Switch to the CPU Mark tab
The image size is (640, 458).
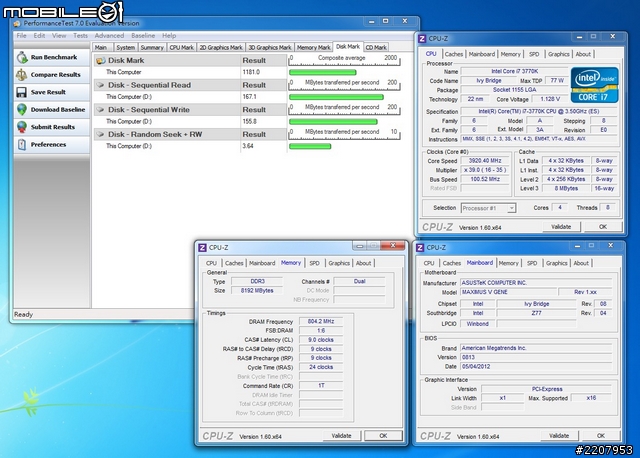(x=181, y=47)
